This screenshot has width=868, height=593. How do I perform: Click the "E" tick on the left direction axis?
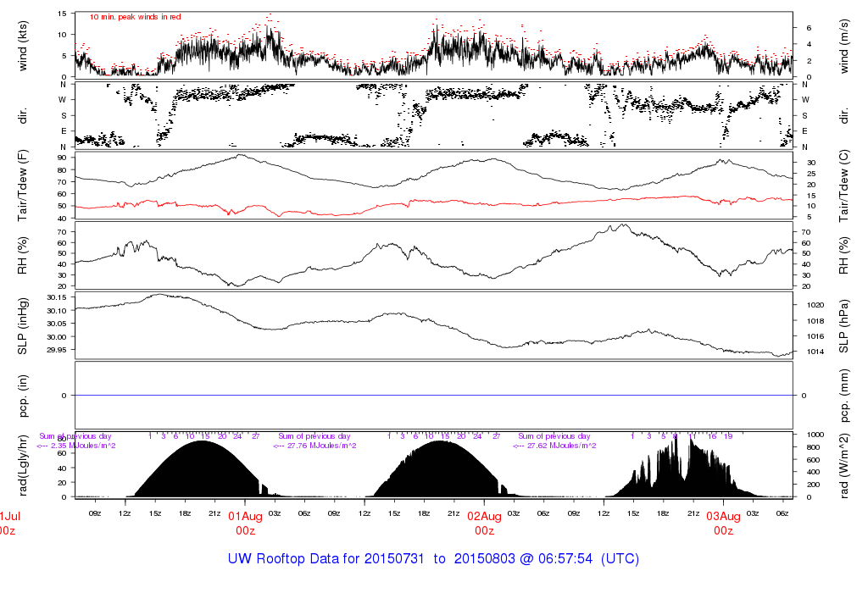63,131
